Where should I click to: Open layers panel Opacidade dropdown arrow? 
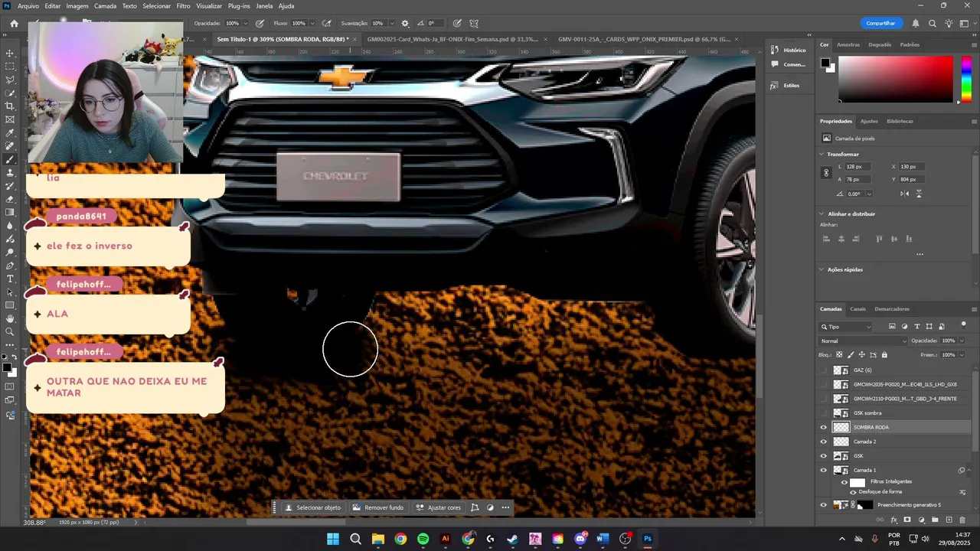[x=962, y=341]
